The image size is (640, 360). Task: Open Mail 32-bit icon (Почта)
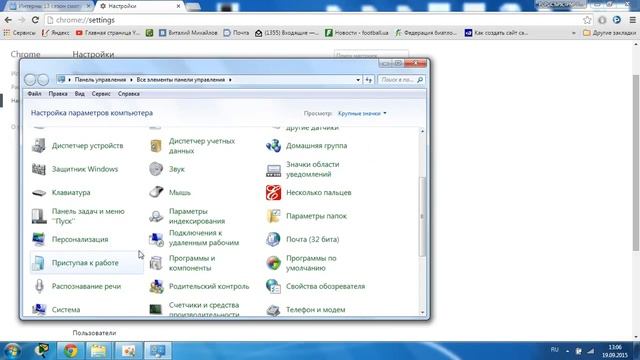coord(273,240)
